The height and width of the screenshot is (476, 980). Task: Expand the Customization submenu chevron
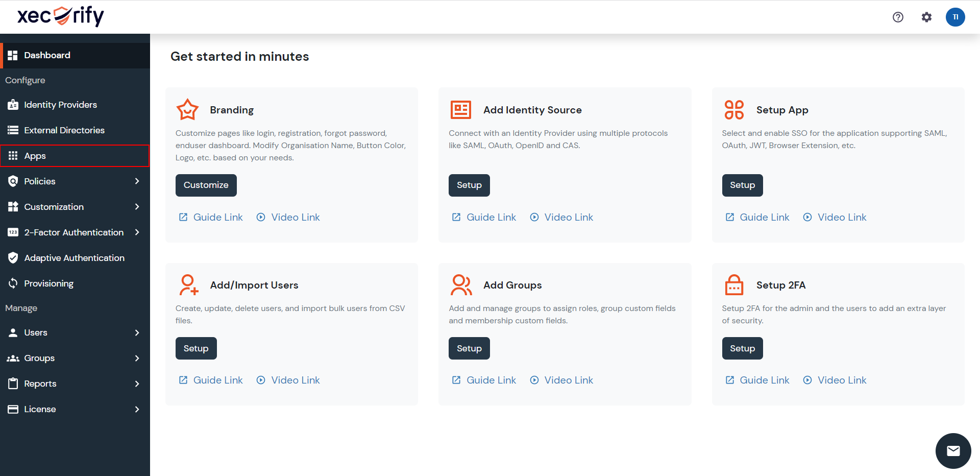(x=137, y=207)
